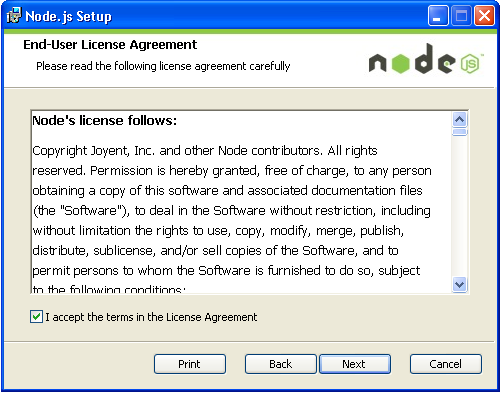Screen dimensions: 501x393
Task: Click the "I accept the terms" label text
Action: [151, 317]
